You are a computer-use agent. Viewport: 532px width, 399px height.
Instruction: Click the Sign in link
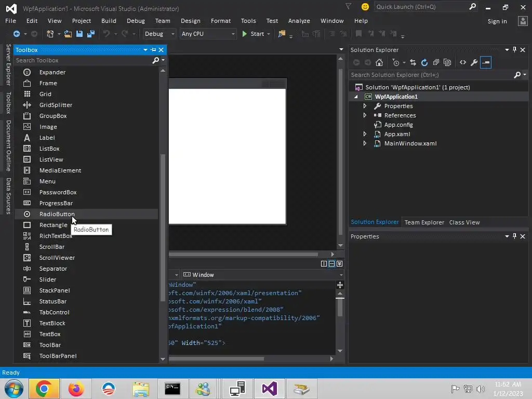497,21
